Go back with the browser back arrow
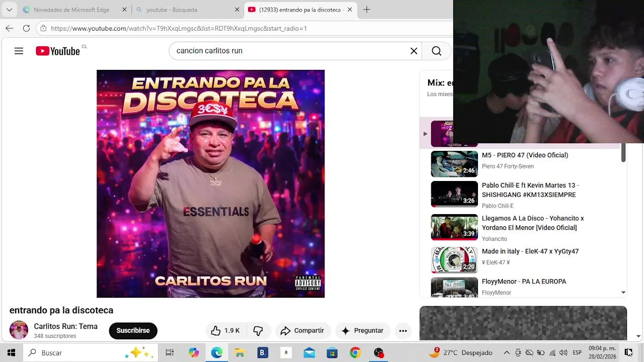The height and width of the screenshot is (362, 644). (9, 28)
